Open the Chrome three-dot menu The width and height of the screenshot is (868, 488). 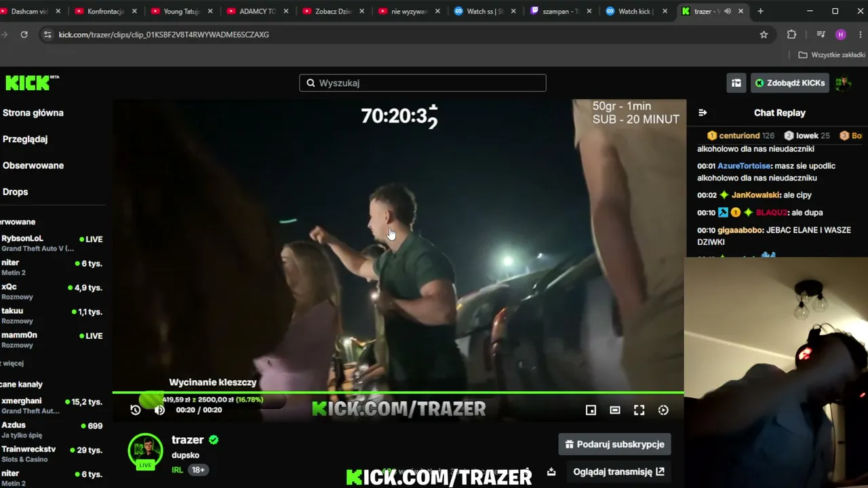(861, 35)
